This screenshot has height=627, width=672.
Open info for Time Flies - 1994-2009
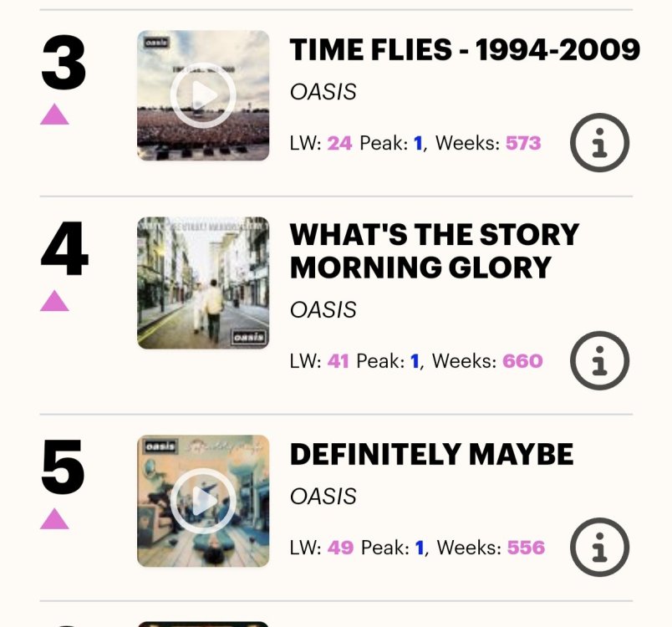pos(599,144)
